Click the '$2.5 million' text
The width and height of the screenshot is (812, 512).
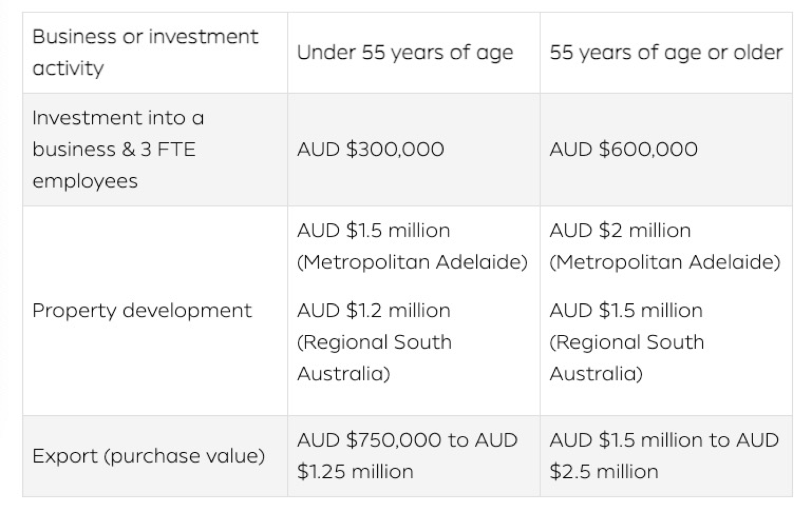604,472
